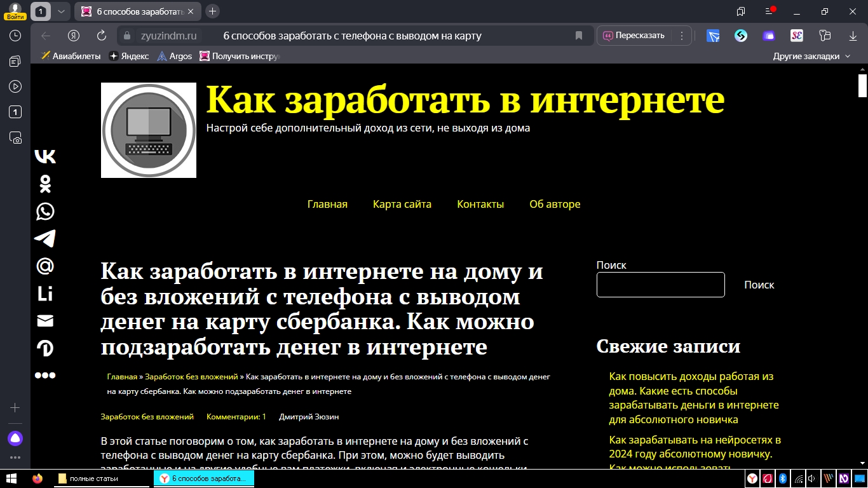
Task: Open Получить инструкцию bookmark
Action: (240, 56)
